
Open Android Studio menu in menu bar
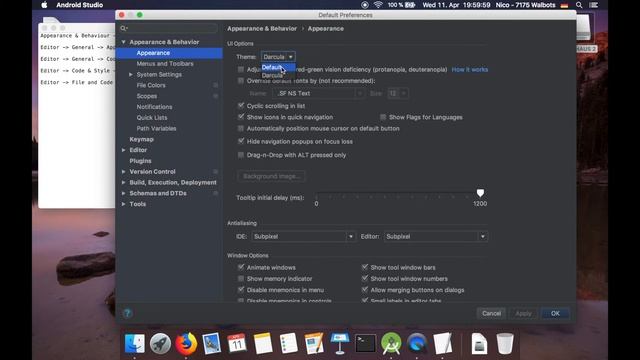point(80,5)
